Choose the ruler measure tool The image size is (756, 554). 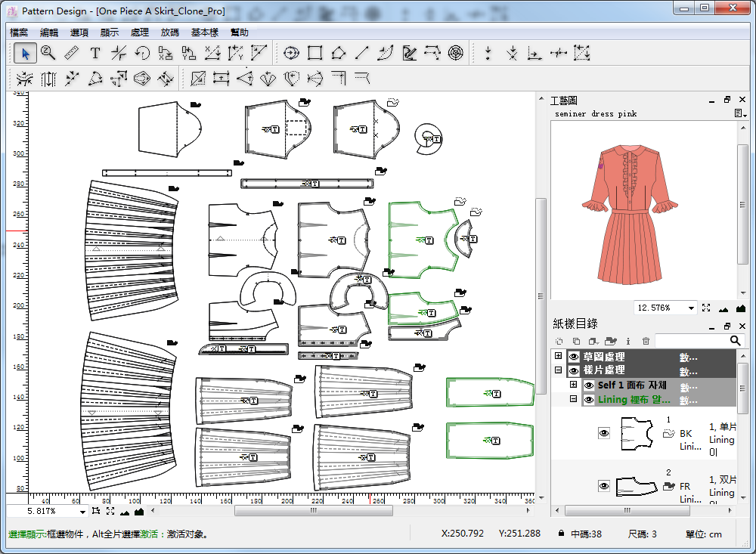click(72, 53)
